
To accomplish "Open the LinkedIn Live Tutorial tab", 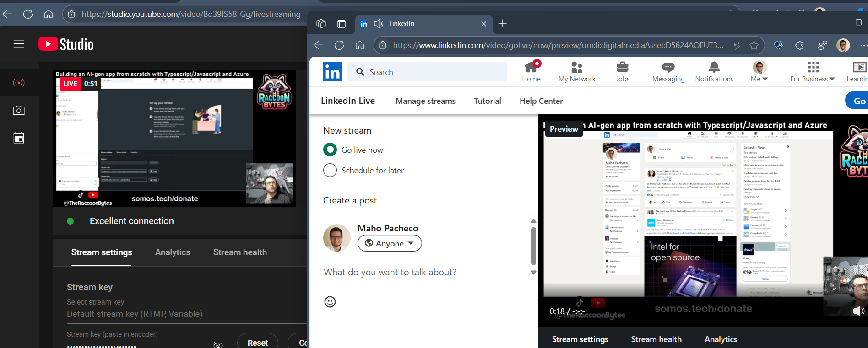I will click(487, 101).
